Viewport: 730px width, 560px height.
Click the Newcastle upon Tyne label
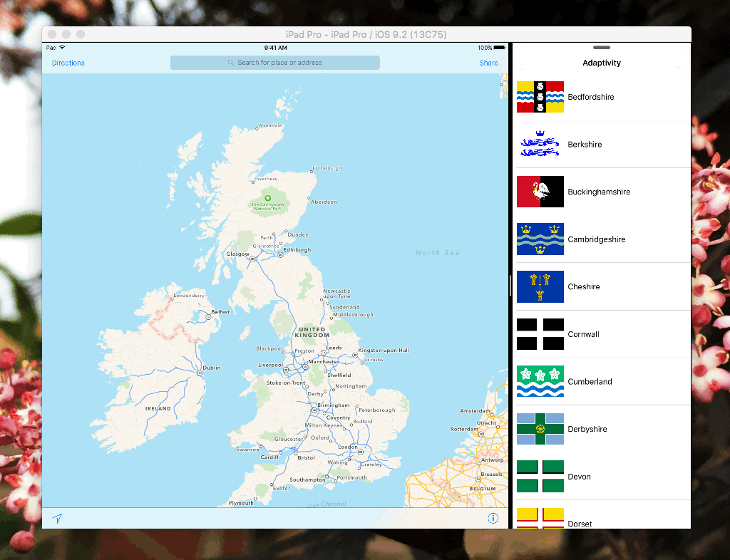point(336,294)
